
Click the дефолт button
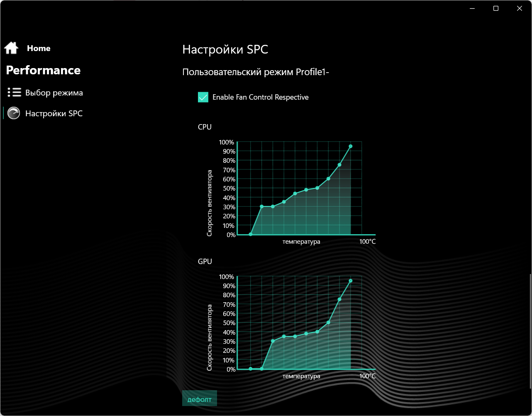point(200,399)
